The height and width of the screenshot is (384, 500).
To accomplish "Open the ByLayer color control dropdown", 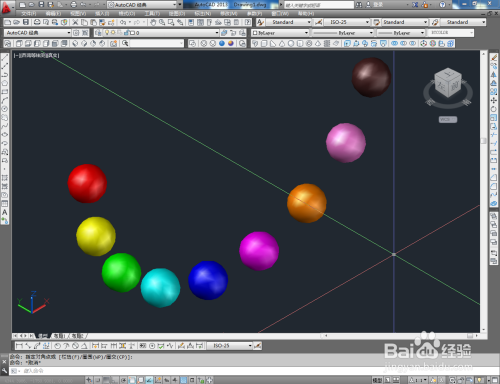I will (x=280, y=33).
